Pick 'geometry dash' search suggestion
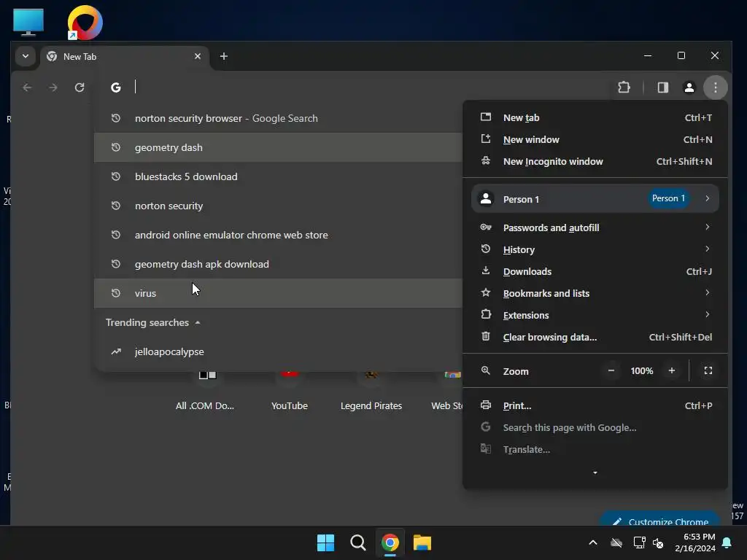This screenshot has height=560, width=747. pyautogui.click(x=278, y=147)
